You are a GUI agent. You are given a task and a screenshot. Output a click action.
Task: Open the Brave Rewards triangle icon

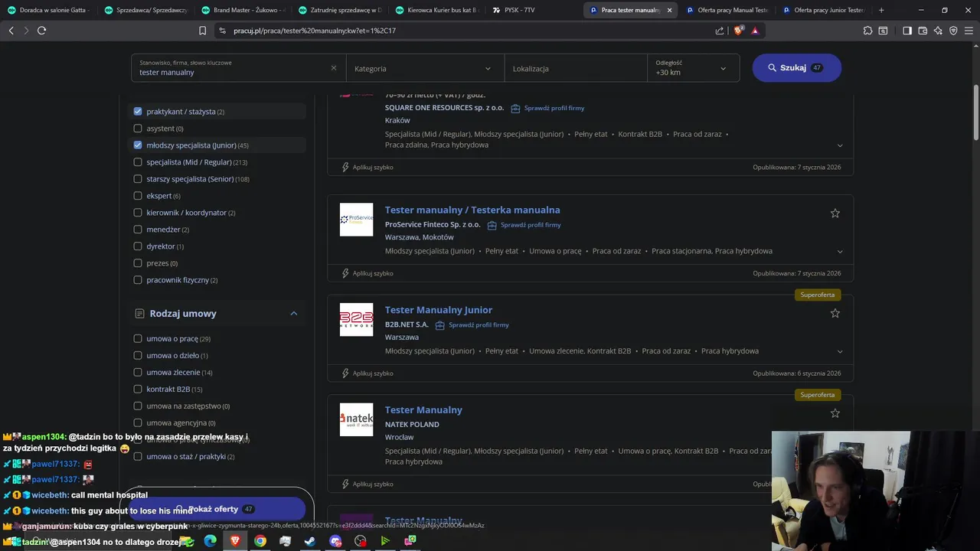click(755, 31)
